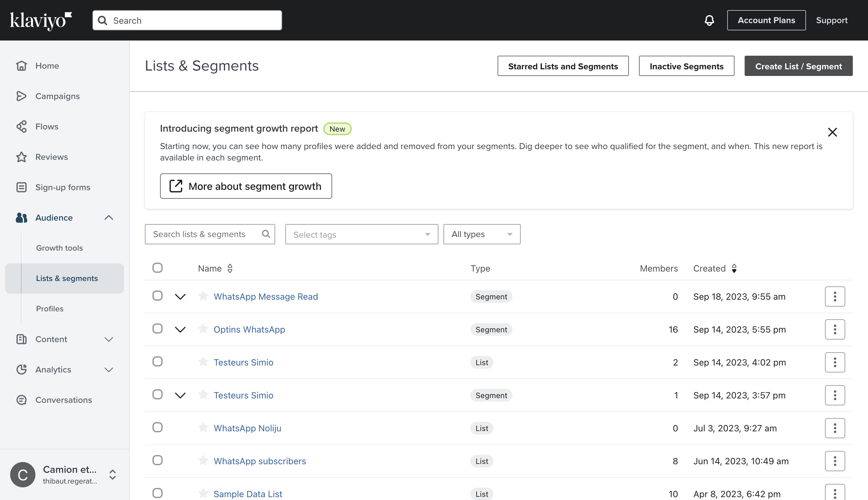Check the select-all checkbox in header
The height and width of the screenshot is (500, 868).
(158, 268)
